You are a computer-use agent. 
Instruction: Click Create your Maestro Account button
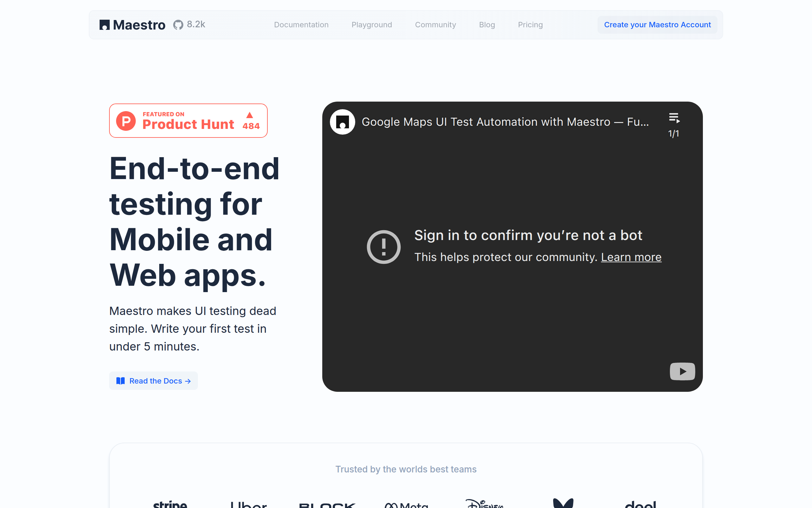click(x=657, y=25)
